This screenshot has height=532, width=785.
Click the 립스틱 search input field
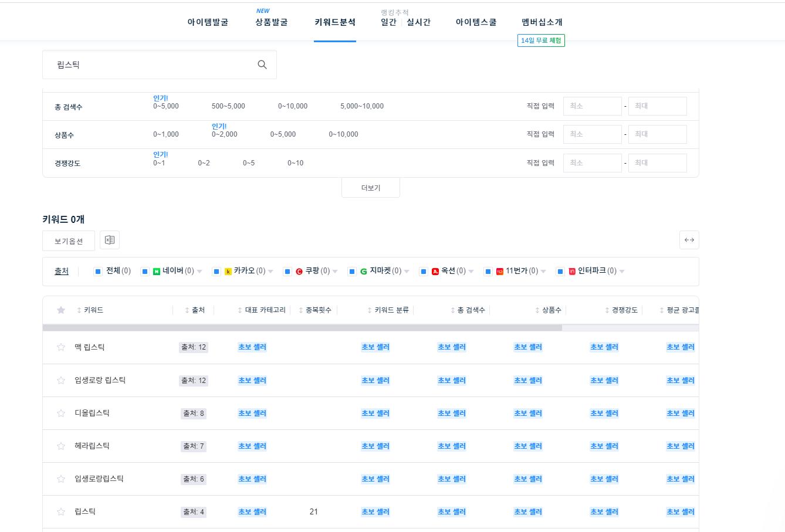click(x=147, y=65)
